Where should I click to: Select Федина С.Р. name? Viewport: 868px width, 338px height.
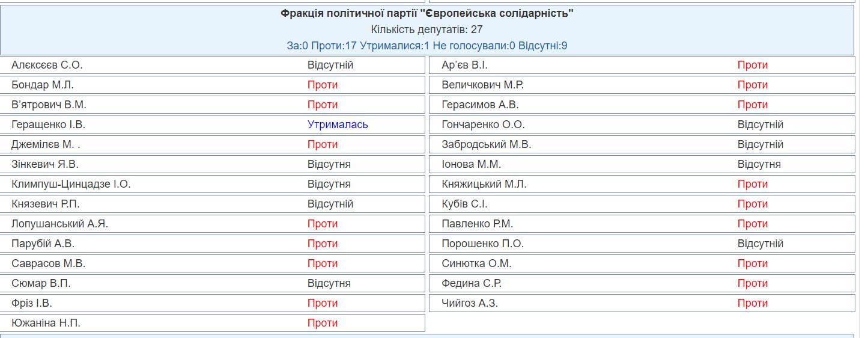tap(472, 283)
